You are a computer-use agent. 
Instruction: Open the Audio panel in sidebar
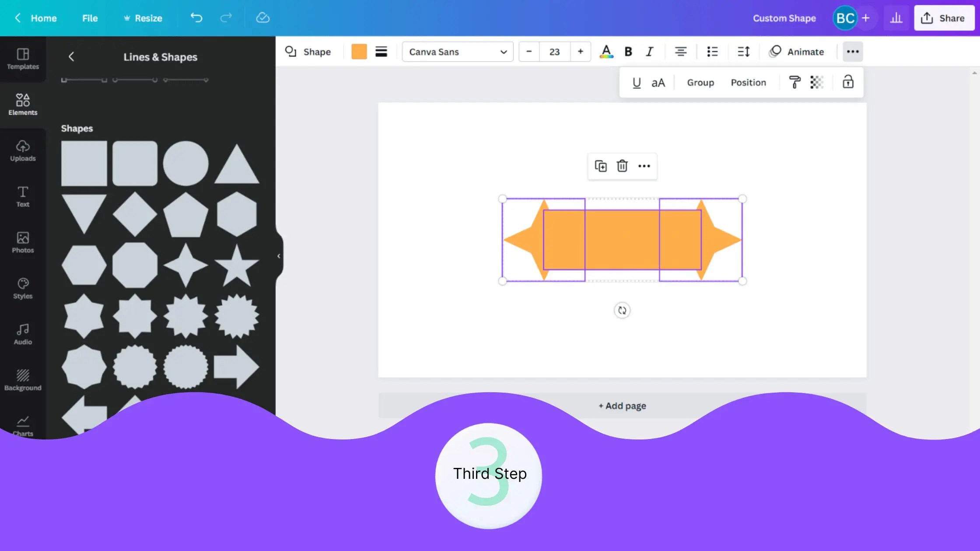tap(22, 334)
